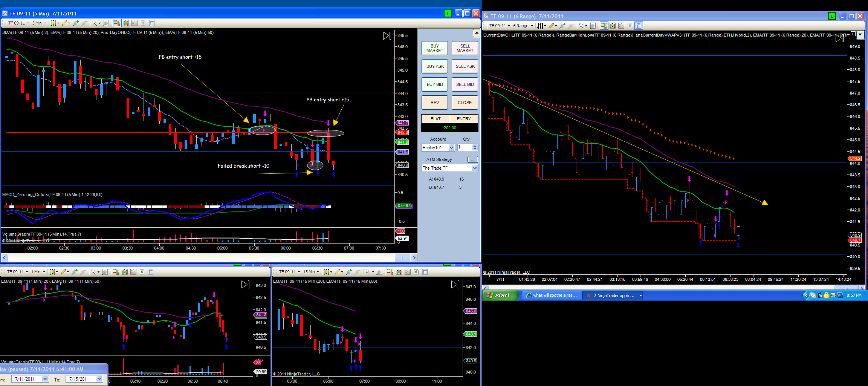The width and height of the screenshot is (868, 386).
Task: Open Properties icon in 15 Min chart toolbar
Action: [x=425, y=272]
